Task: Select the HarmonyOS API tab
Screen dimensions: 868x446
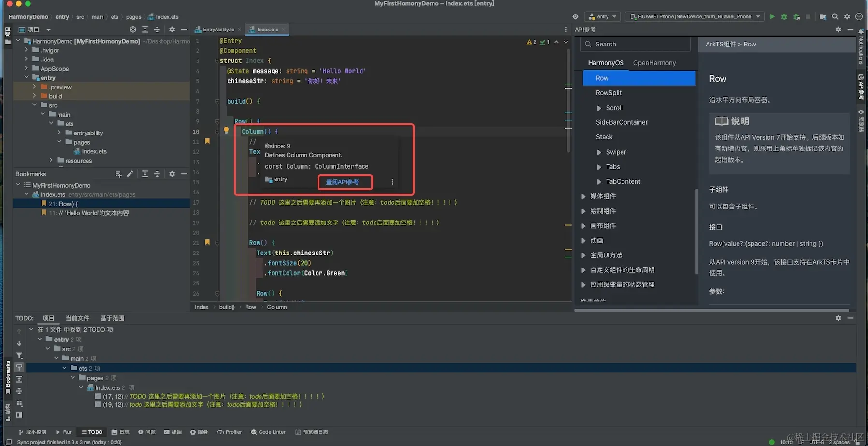Action: click(x=606, y=63)
